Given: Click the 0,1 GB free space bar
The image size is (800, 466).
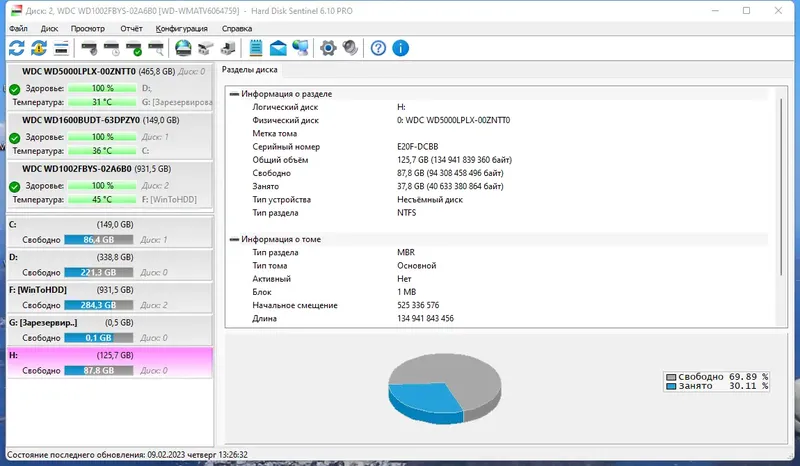Looking at the screenshot, I should (x=99, y=338).
